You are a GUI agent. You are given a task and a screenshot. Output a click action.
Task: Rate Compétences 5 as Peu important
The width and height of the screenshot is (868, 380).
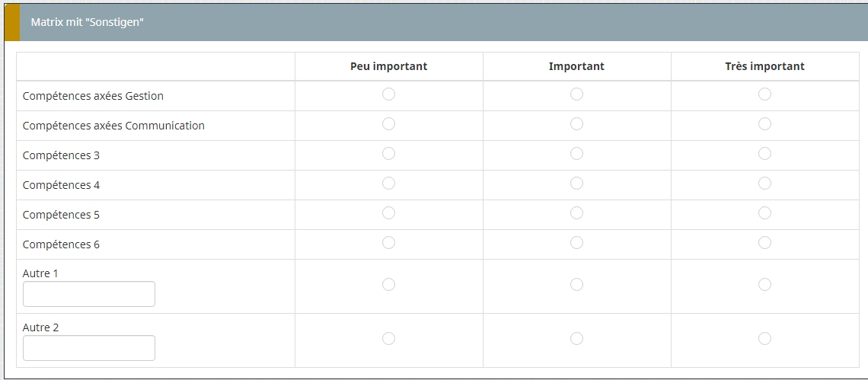(x=388, y=213)
